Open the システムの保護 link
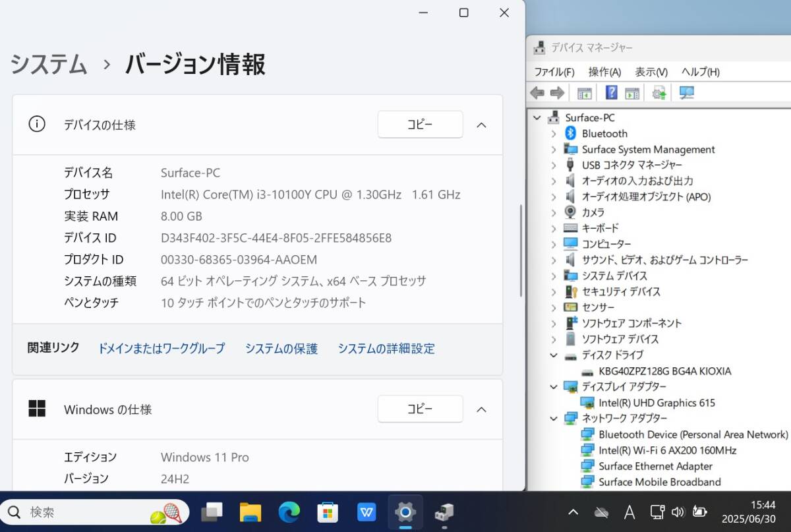This screenshot has height=532, width=791. click(281, 349)
